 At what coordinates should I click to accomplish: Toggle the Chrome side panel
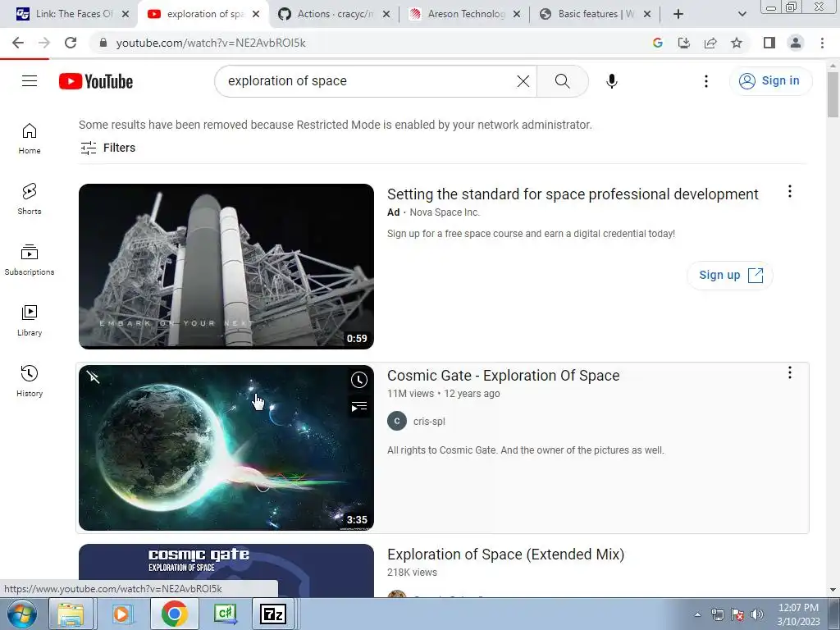(769, 43)
